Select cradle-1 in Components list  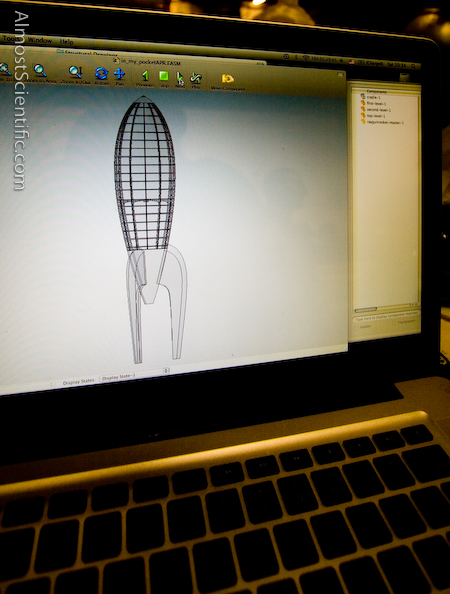coord(373,97)
